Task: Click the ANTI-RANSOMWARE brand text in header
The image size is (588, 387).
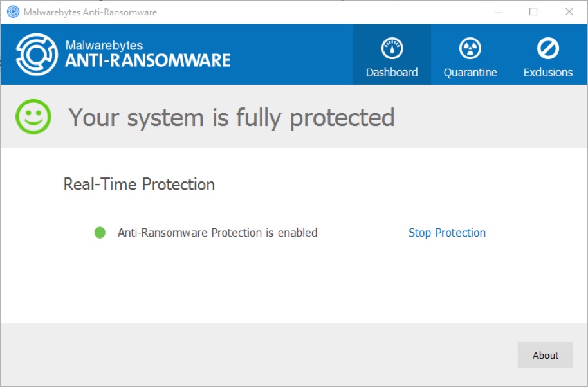Action: click(x=148, y=60)
